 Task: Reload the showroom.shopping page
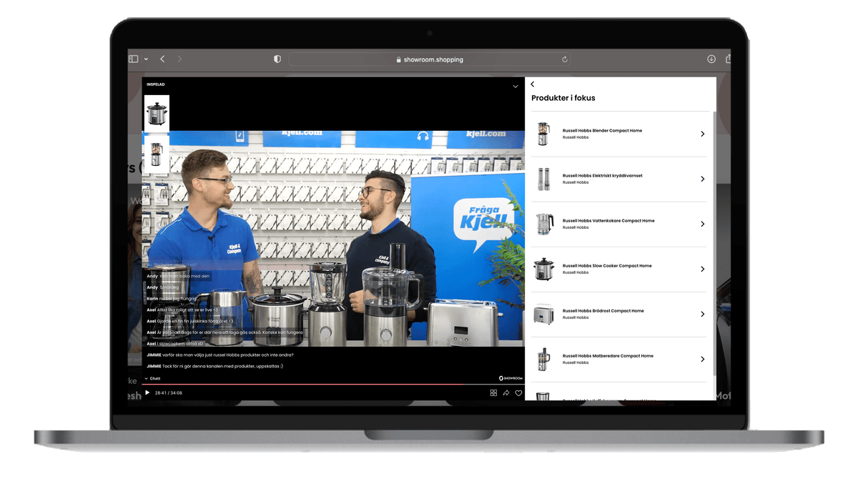coord(565,59)
